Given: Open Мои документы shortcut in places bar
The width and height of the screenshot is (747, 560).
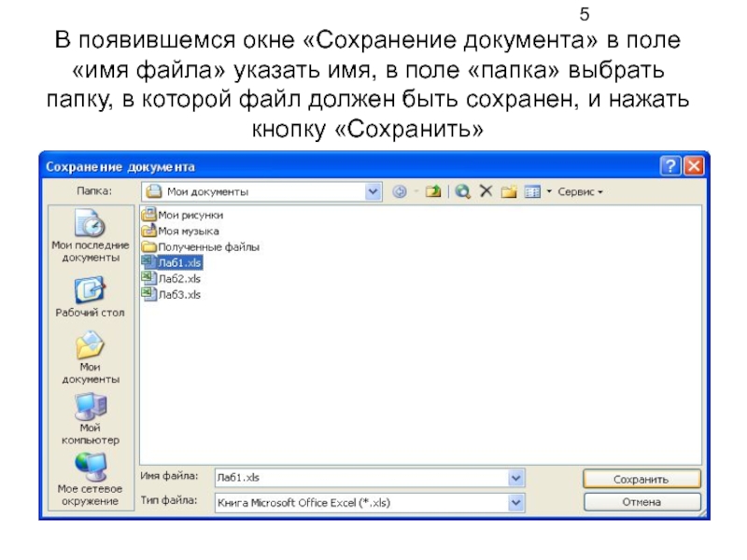Looking at the screenshot, I should (x=90, y=358).
